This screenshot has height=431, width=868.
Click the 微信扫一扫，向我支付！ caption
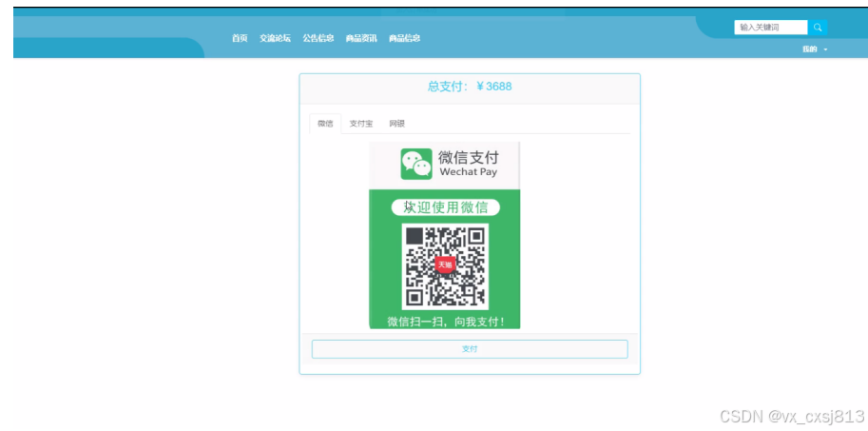[x=446, y=322]
